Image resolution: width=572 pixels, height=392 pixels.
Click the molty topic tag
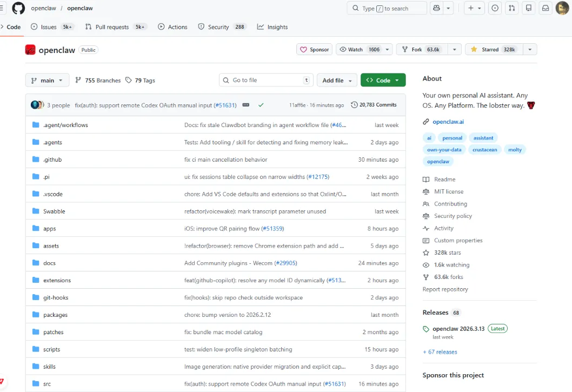tap(515, 150)
